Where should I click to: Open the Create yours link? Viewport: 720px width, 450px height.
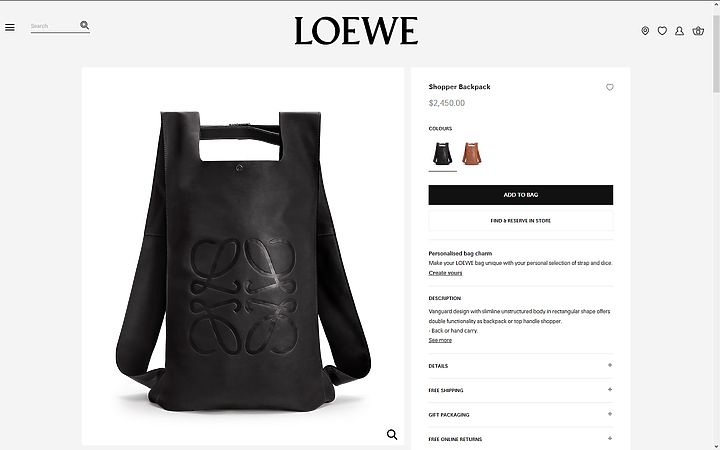click(x=445, y=273)
